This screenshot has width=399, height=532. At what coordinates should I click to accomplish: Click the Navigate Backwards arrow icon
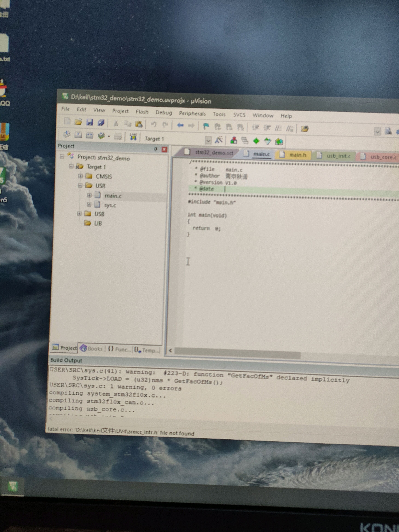(180, 125)
